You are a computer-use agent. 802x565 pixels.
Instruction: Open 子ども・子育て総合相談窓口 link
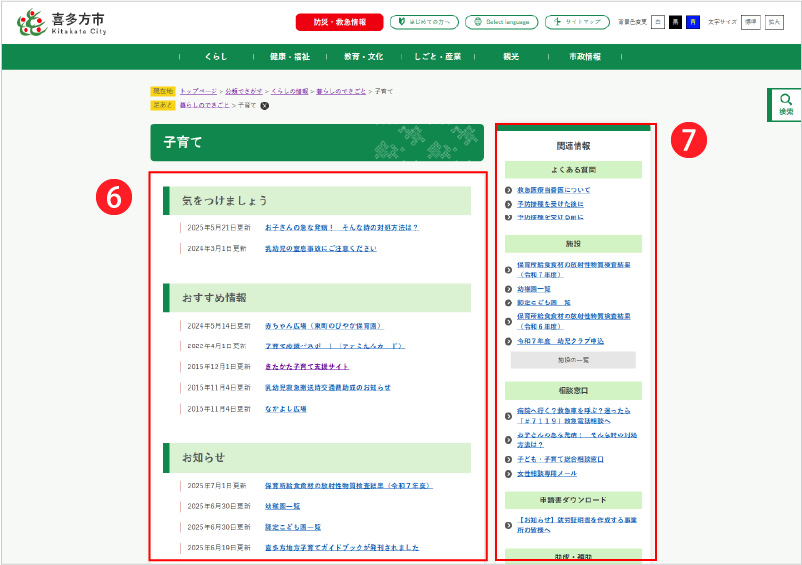560,459
